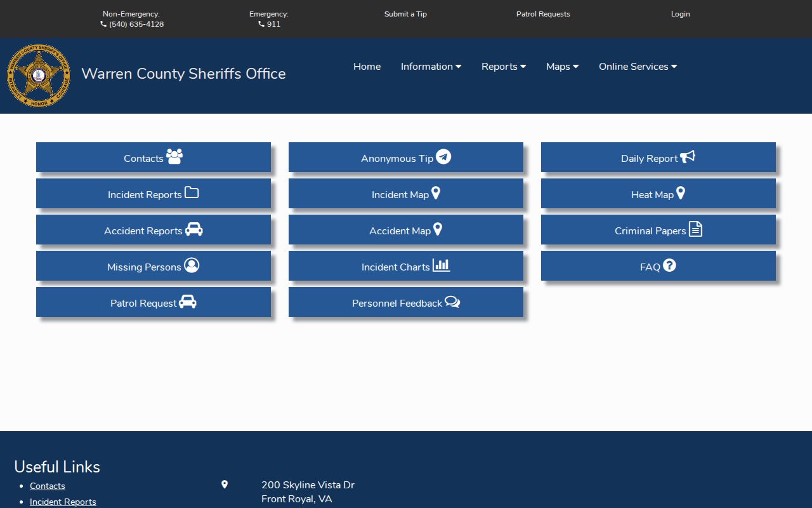Click the bar chart icon on Incident Charts
812x508 pixels.
click(442, 265)
